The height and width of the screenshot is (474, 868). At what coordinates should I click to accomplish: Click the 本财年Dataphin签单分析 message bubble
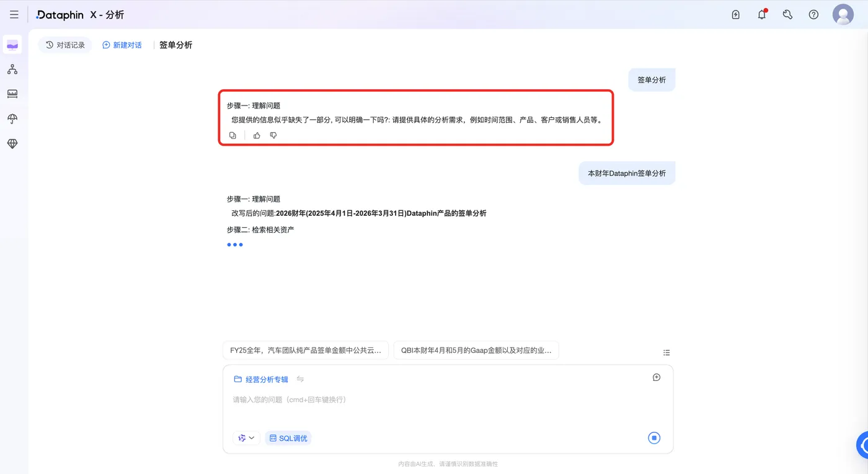[627, 173]
